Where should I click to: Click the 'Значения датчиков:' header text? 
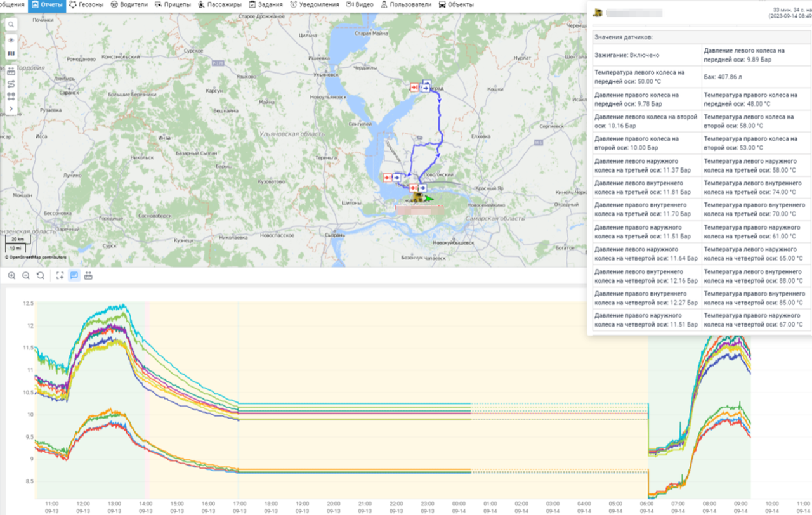(624, 37)
